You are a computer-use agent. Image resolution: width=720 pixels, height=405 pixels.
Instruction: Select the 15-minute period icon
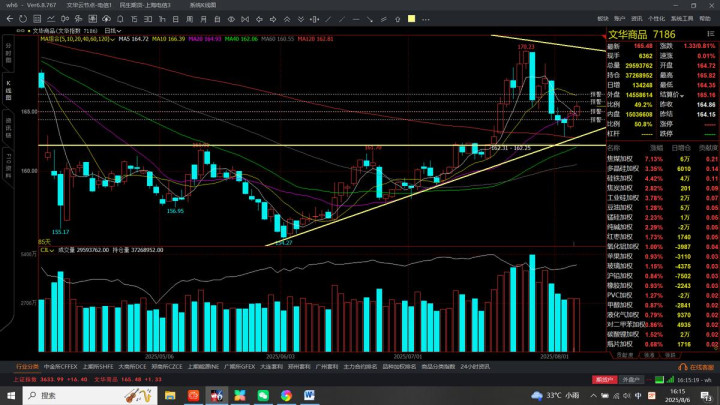point(134,19)
